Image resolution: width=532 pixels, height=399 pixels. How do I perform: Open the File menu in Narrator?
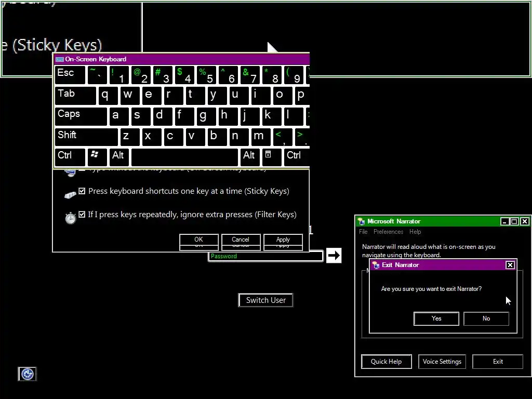(x=363, y=232)
